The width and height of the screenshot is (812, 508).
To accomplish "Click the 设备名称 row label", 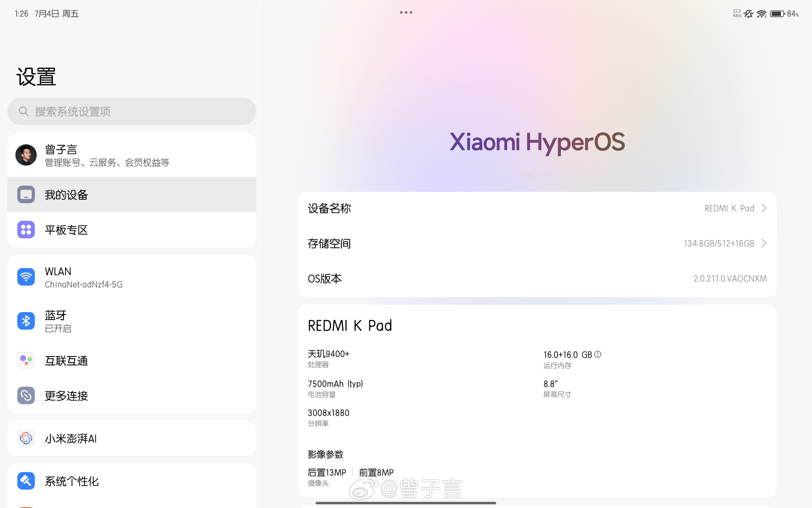I will pos(329,208).
